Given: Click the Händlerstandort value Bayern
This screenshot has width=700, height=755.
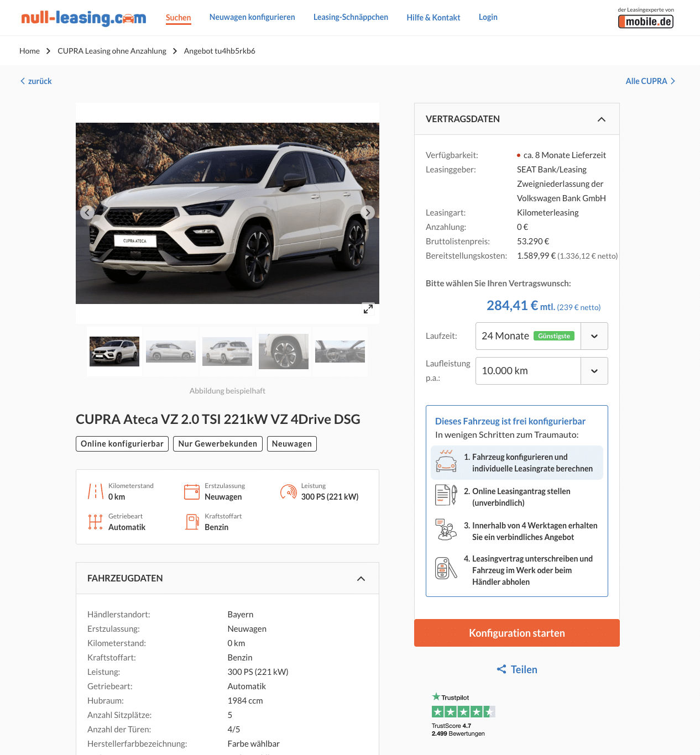Looking at the screenshot, I should click(241, 615).
